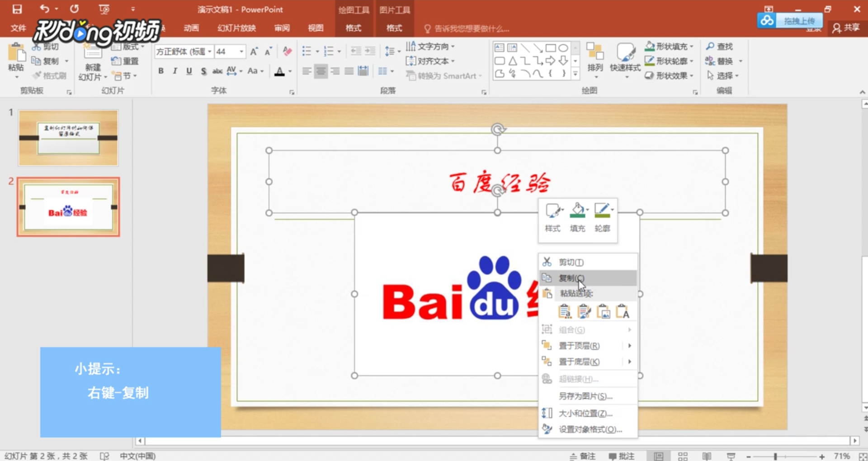The width and height of the screenshot is (868, 461).
Task: Save the presentation with the floppy icon
Action: (x=17, y=9)
